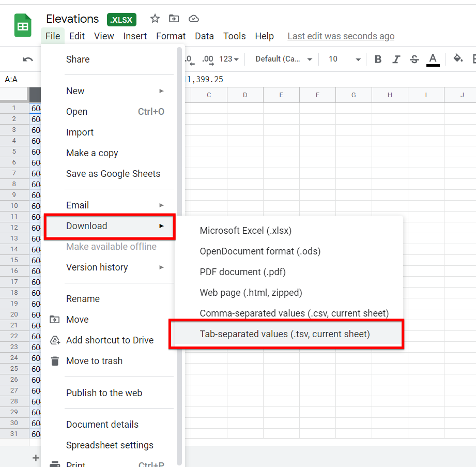This screenshot has width=476, height=467.
Task: Select column header G
Action: click(x=354, y=95)
